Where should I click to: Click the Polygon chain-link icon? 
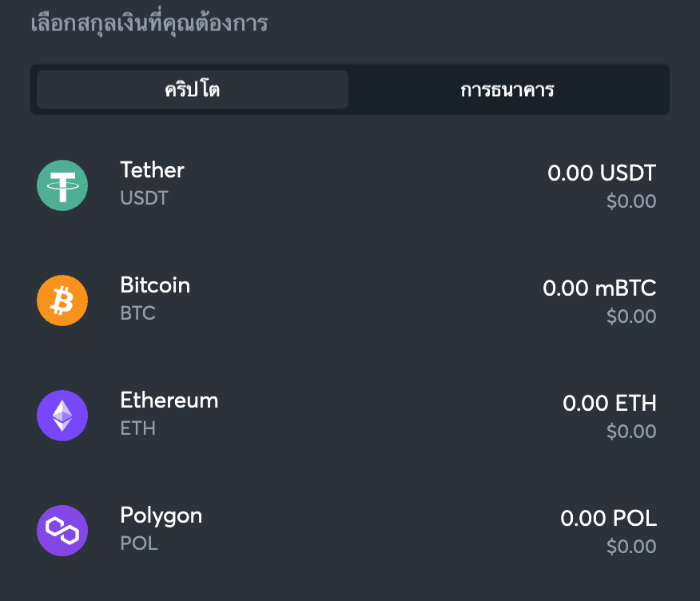62,531
